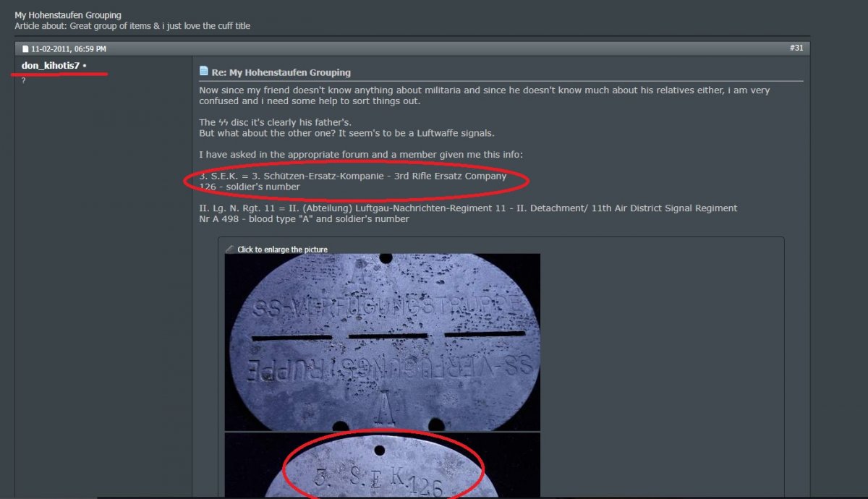Click the document icon before the post title
The width and height of the screenshot is (868, 499).
click(204, 71)
